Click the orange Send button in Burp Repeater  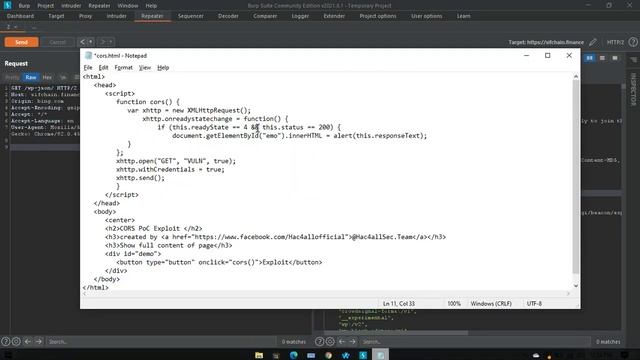coord(21,42)
